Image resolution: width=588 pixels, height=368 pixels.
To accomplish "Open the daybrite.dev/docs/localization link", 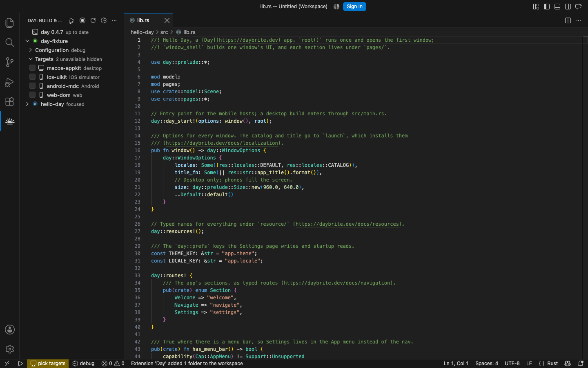I will pos(222,143).
